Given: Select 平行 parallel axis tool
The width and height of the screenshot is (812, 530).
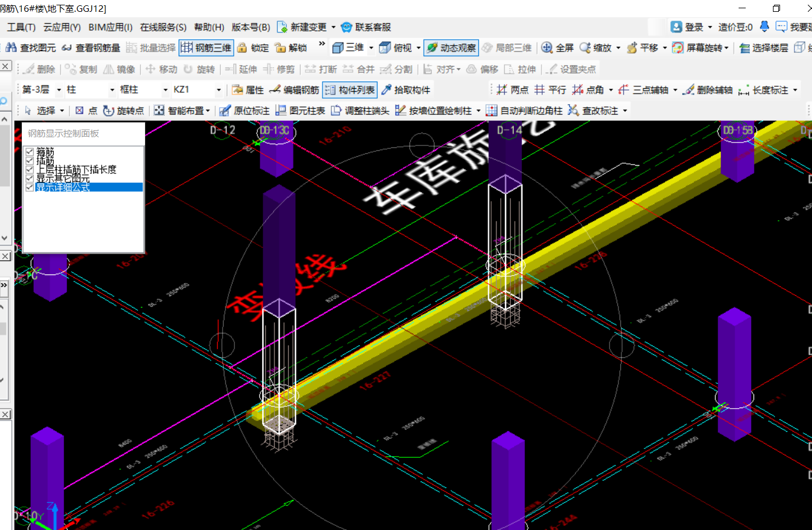Looking at the screenshot, I should point(550,90).
